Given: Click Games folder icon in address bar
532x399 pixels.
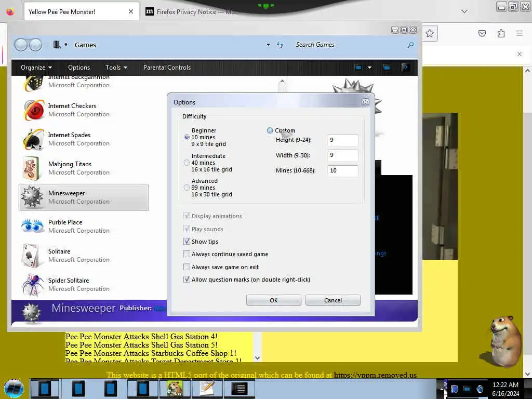Looking at the screenshot, I should pos(57,45).
